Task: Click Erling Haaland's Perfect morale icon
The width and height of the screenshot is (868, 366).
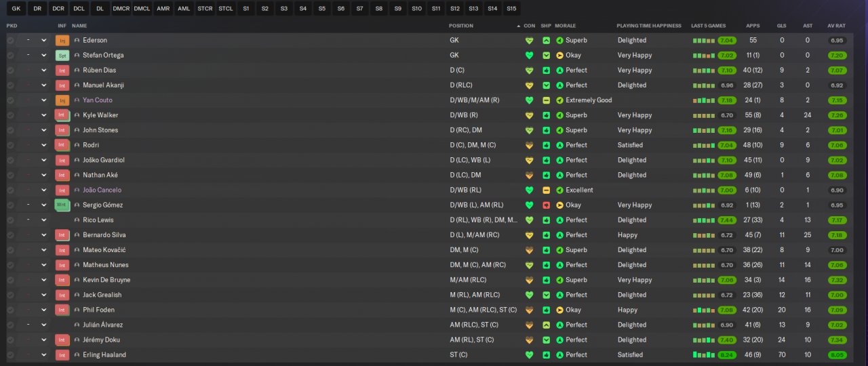Action: (559, 354)
